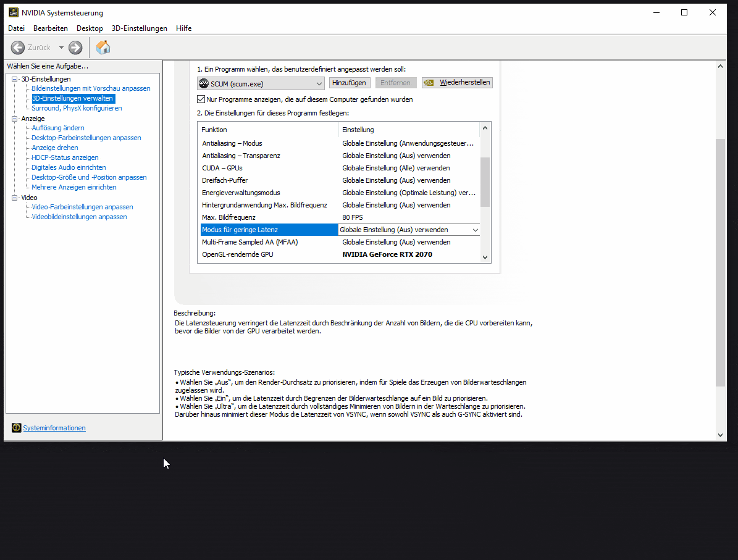
Task: Click the Home icon in the toolbar
Action: (x=103, y=48)
